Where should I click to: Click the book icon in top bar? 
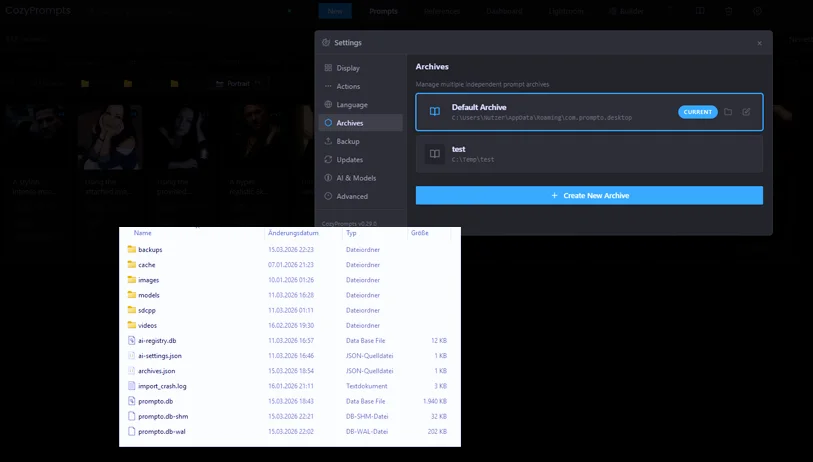tap(700, 11)
